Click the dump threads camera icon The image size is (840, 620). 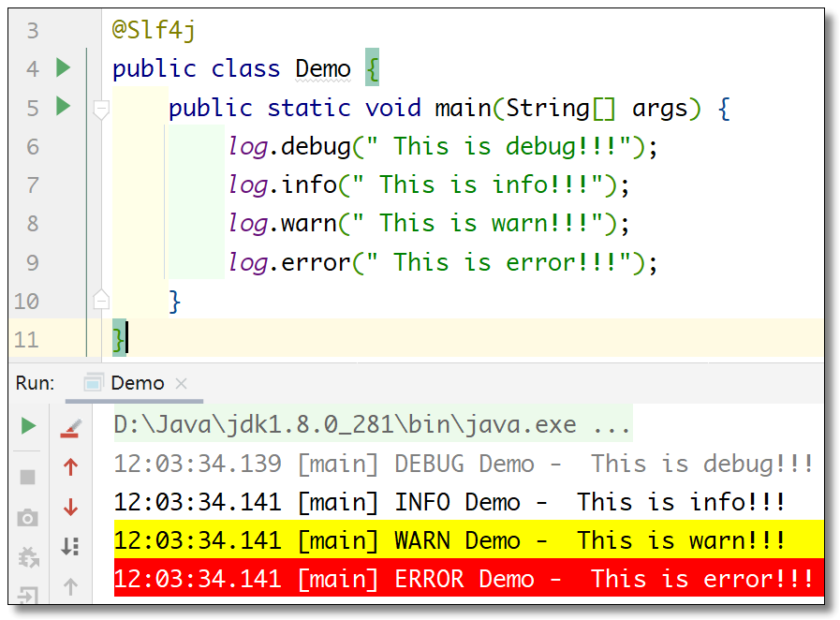[28, 518]
